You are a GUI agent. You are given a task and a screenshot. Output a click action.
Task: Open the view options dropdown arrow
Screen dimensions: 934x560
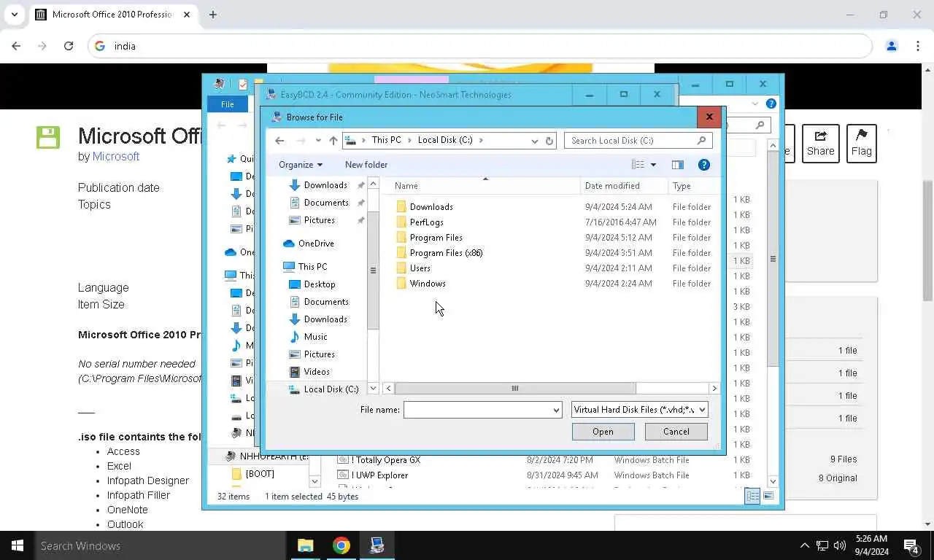pyautogui.click(x=653, y=165)
